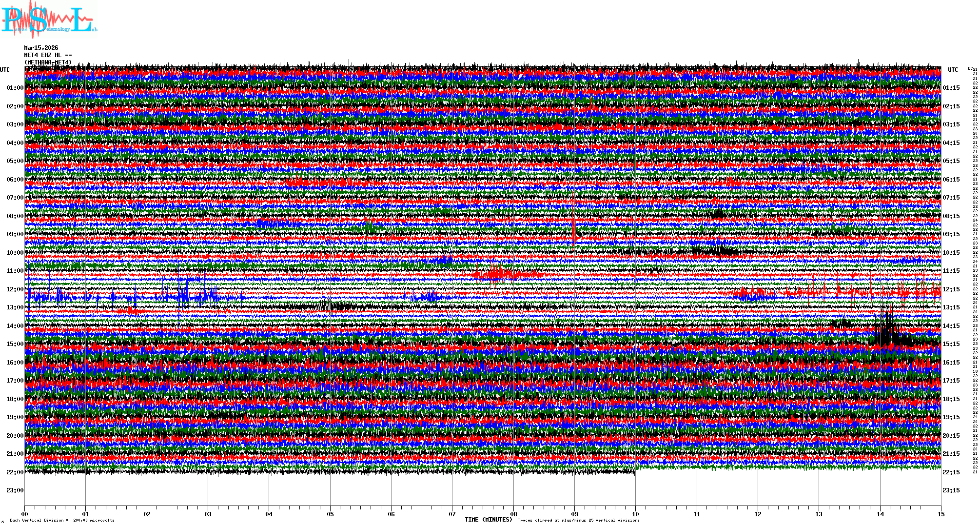Image resolution: width=980 pixels, height=527 pixels.
Task: Click the PSL Seismology Lab logo
Action: [49, 20]
